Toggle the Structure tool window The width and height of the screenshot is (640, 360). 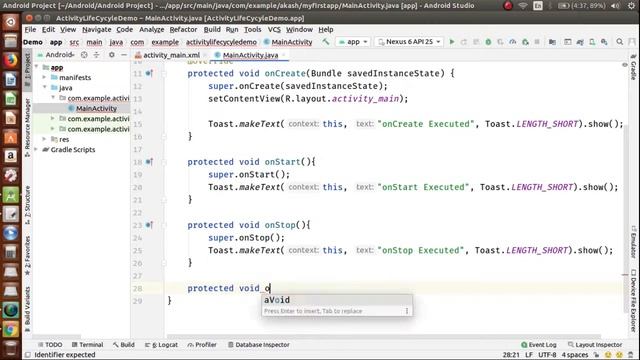point(27,205)
